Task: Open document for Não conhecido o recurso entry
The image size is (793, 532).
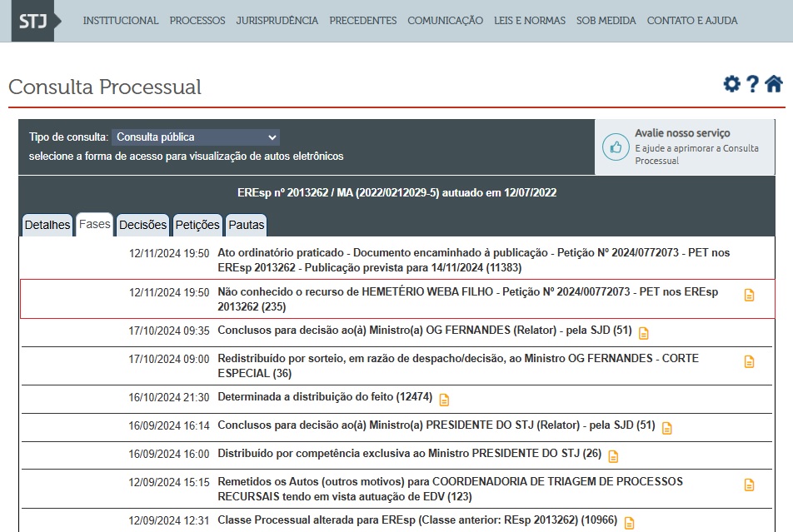Action: [749, 295]
